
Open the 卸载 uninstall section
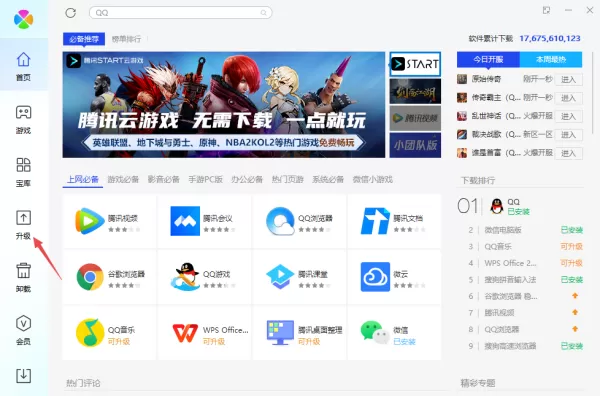coord(23,278)
